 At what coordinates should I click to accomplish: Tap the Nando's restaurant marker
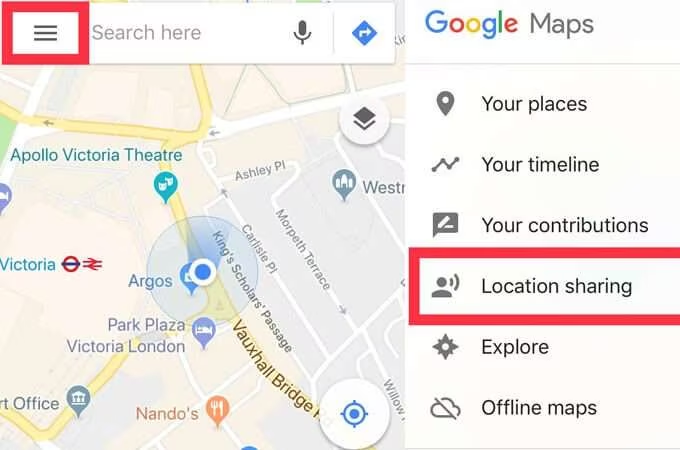(218, 410)
